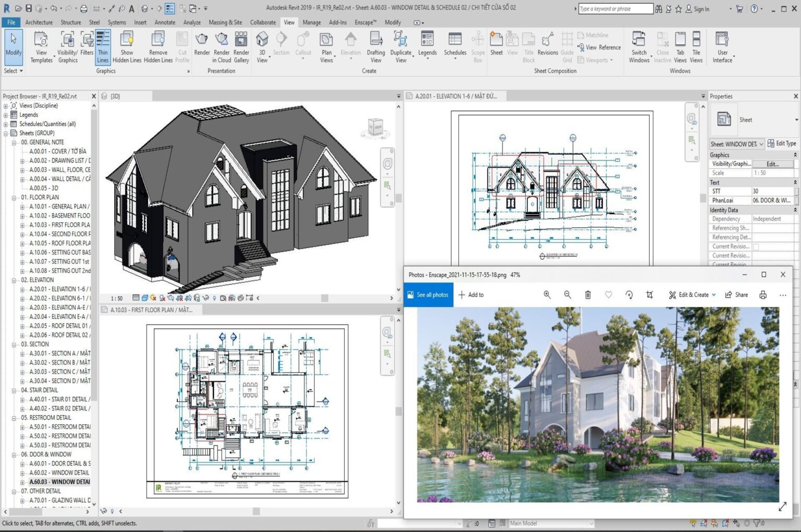
Task: Collapse the 06. DOOR & WINDOW node
Action: pos(13,454)
